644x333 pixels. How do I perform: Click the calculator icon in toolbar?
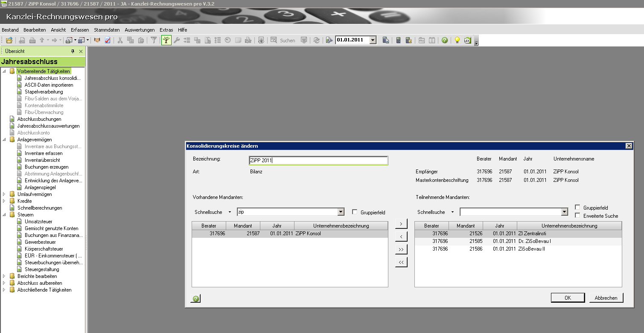(398, 40)
